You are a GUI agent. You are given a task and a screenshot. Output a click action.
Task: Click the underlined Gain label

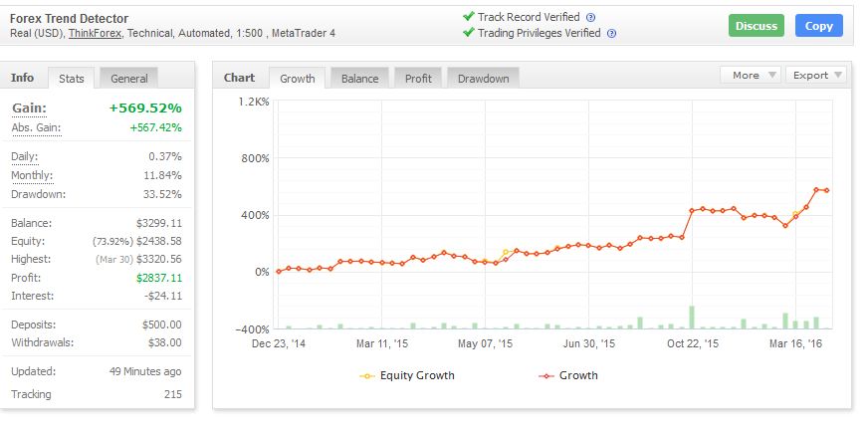[29, 108]
